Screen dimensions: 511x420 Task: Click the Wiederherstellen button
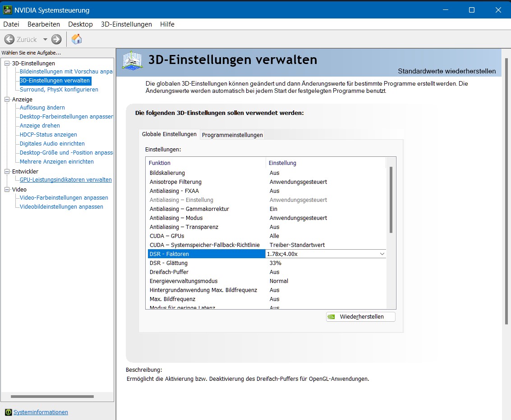pyautogui.click(x=361, y=317)
